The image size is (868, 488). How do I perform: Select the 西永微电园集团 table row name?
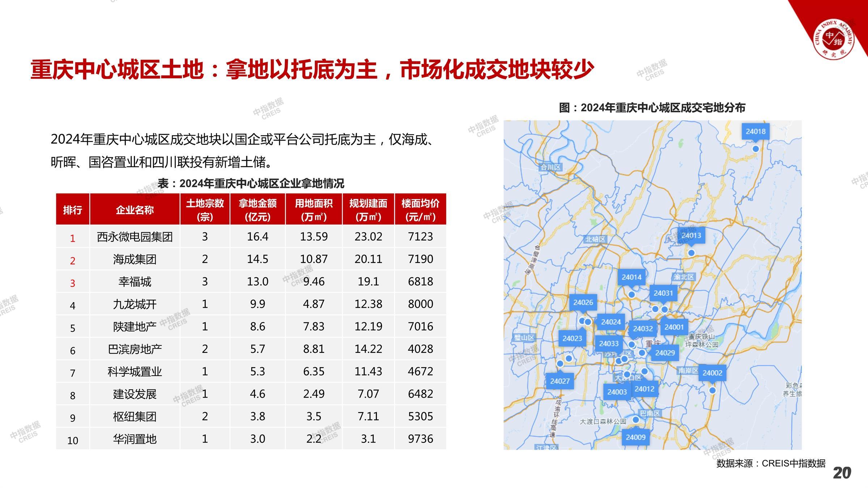click(135, 237)
